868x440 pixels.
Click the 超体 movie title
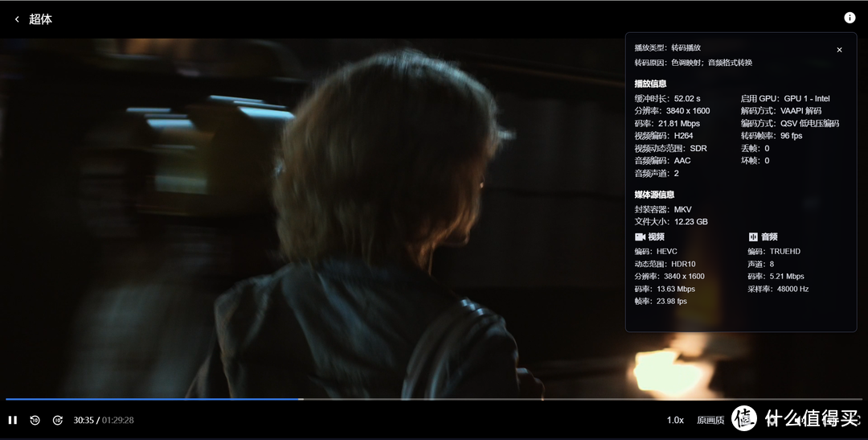pos(40,19)
